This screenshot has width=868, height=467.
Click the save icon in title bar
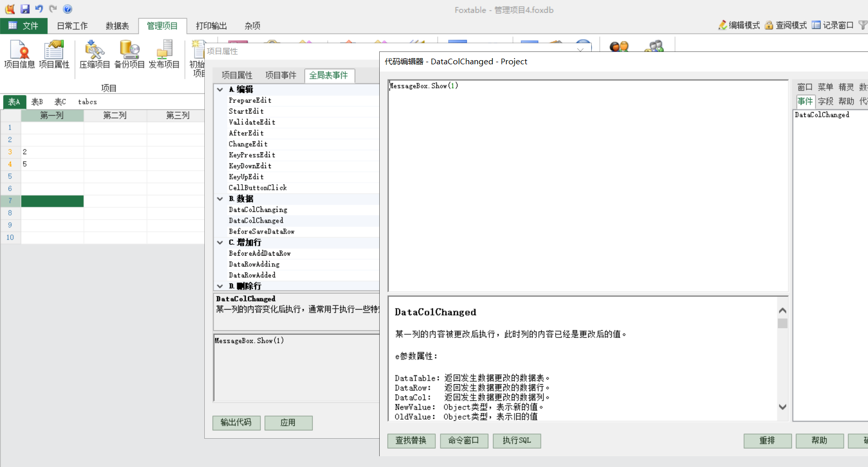click(25, 9)
